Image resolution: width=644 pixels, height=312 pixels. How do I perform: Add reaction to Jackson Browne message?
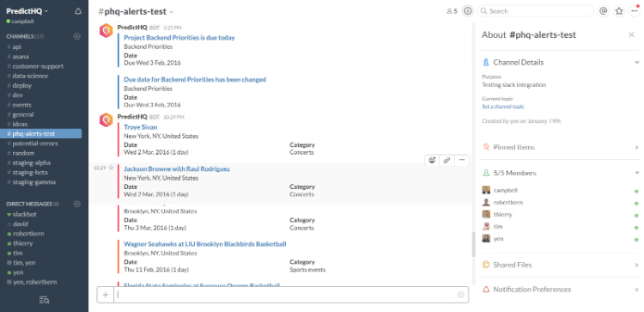pos(432,161)
